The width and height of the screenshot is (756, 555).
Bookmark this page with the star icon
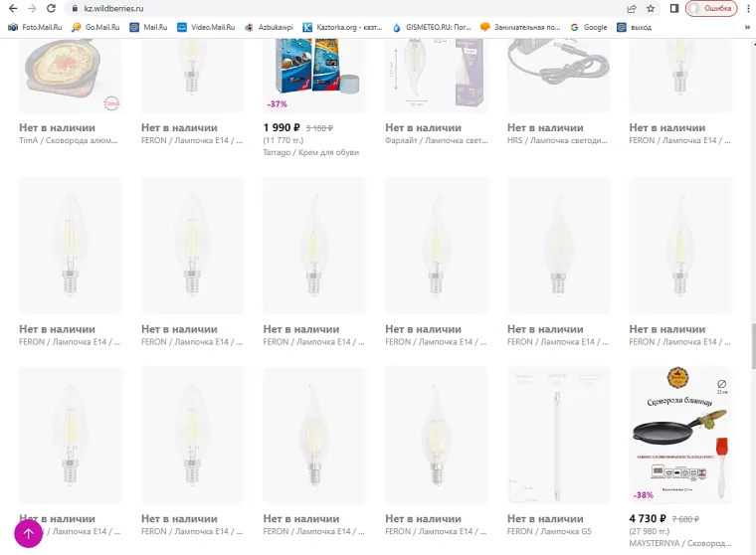651,8
